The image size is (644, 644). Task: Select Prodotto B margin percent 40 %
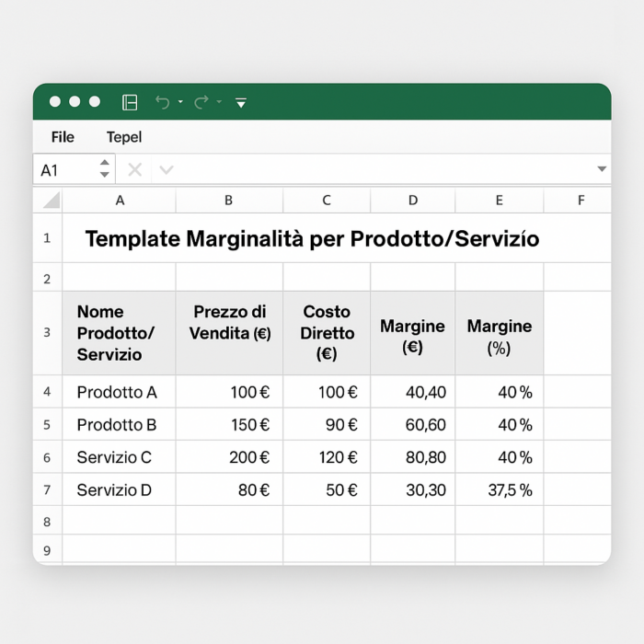(x=500, y=424)
